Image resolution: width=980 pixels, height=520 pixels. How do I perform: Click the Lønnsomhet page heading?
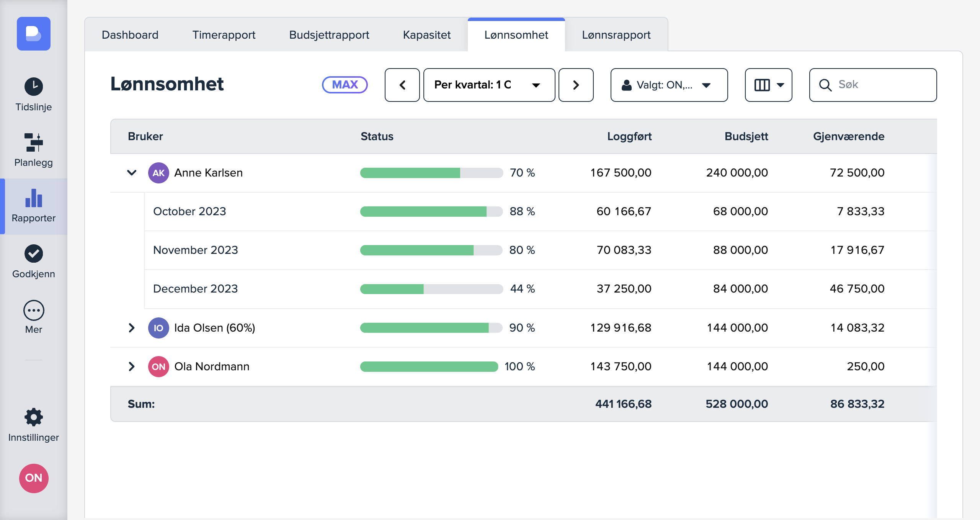[x=167, y=84]
